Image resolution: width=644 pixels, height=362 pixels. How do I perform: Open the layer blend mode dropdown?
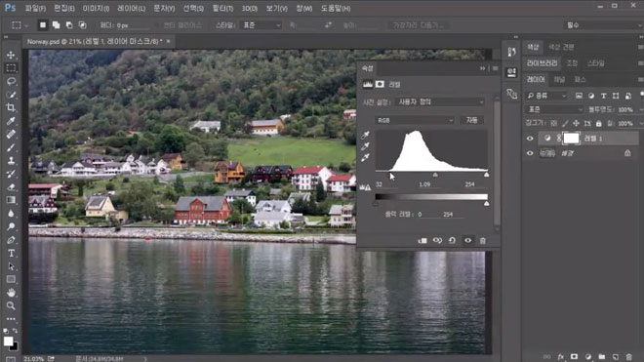point(553,109)
